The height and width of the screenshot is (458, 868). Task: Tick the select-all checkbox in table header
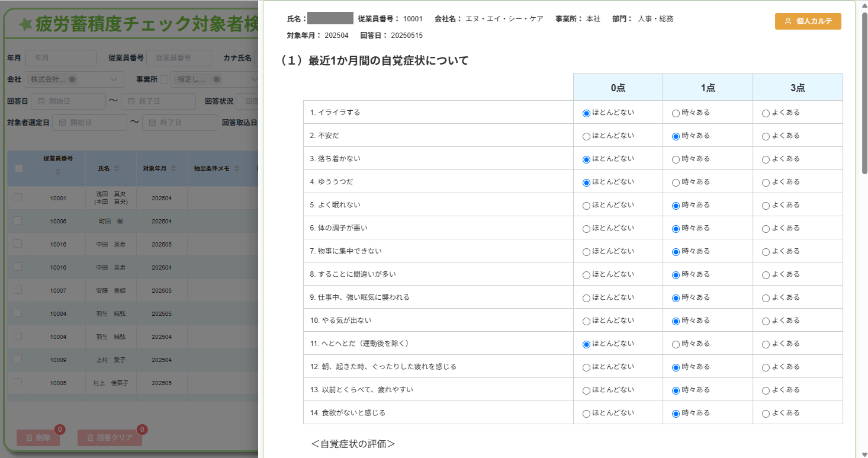tap(19, 168)
